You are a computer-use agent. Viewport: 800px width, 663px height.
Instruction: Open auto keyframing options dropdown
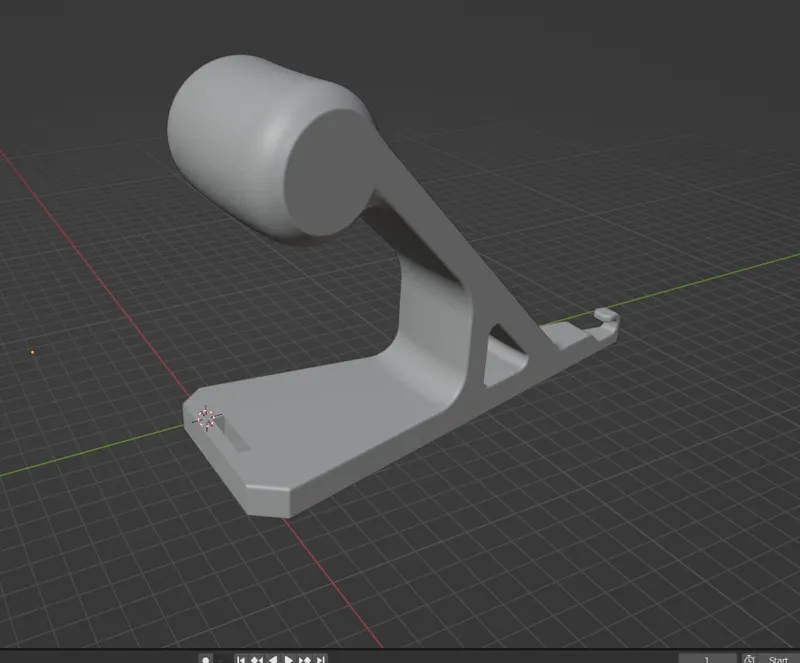point(220,659)
